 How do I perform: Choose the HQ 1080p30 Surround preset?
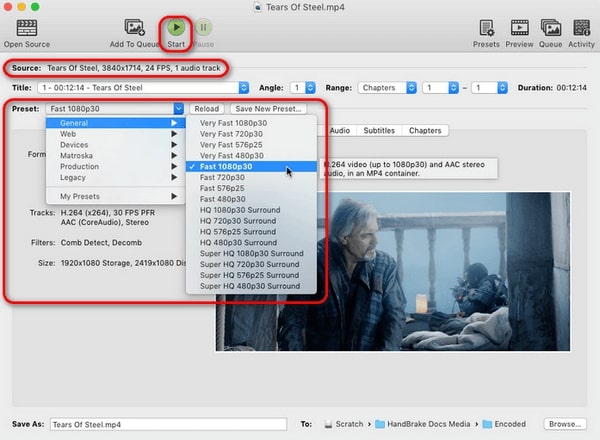(251, 210)
